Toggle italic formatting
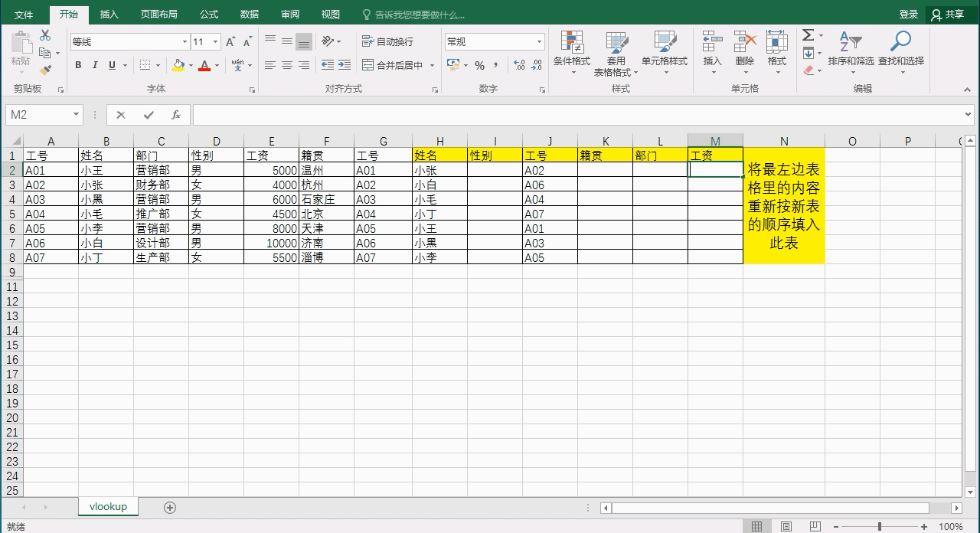Screen dimensions: 980x533 (95, 65)
